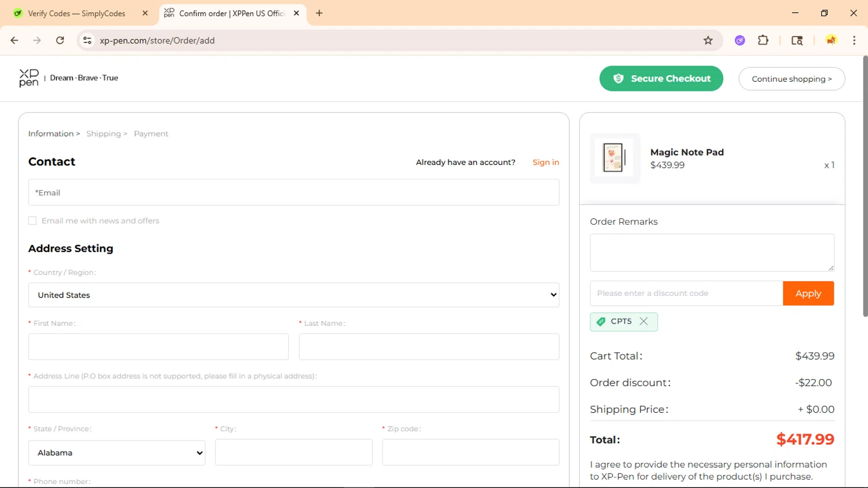Reload the current page
Screen dimensions: 868x488
60,41
